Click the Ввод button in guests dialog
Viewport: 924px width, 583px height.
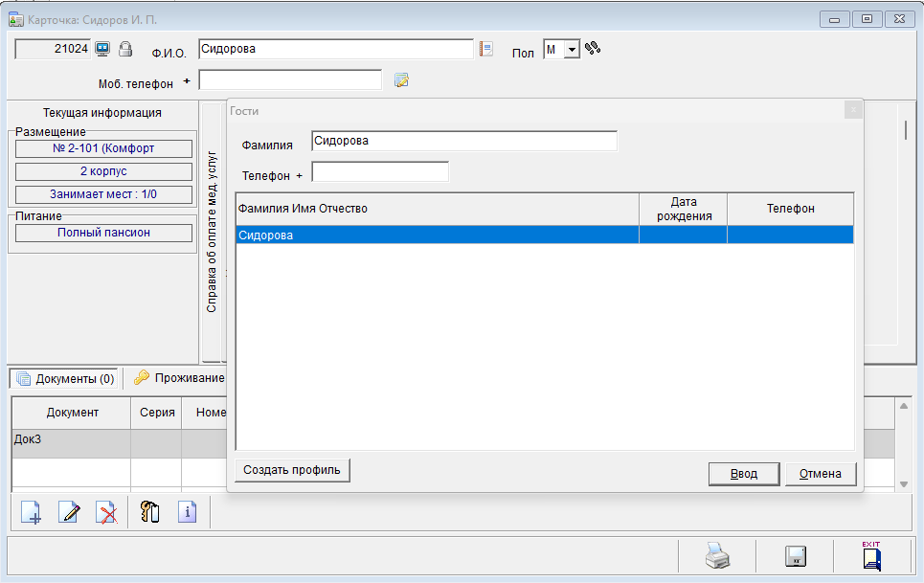point(743,474)
